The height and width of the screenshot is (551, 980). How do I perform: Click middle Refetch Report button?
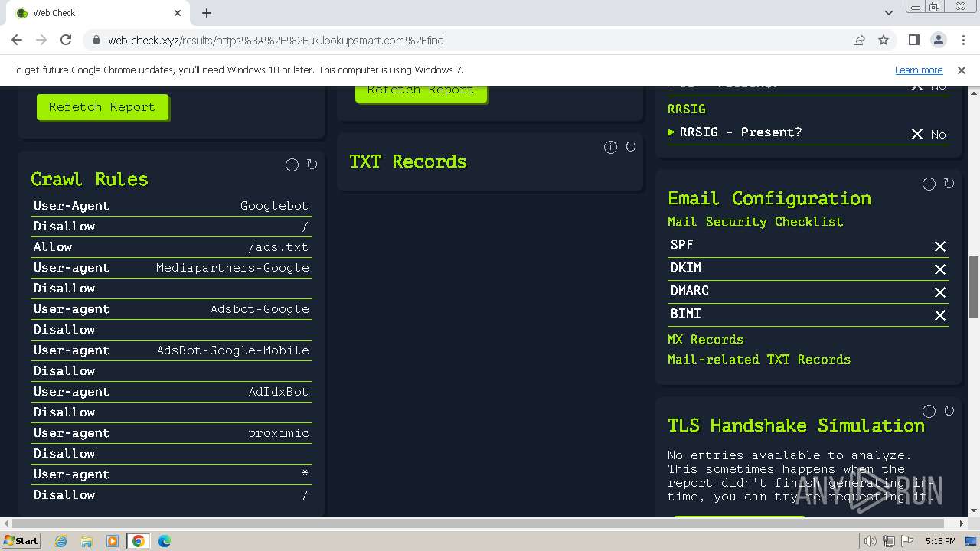[420, 93]
